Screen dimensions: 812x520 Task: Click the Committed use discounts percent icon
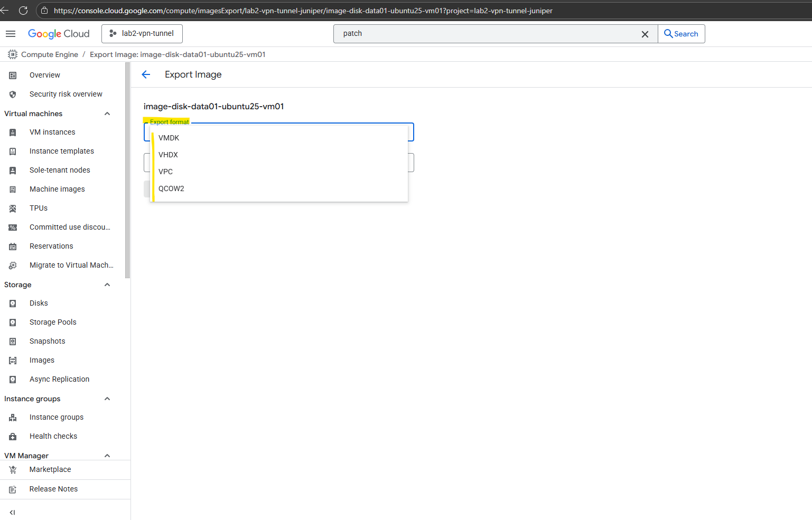(13, 228)
